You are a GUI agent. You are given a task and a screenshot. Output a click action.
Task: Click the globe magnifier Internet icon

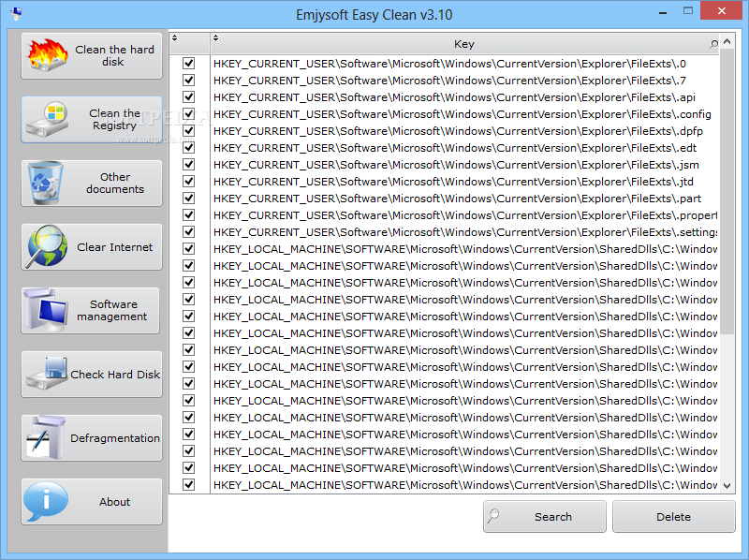47,246
